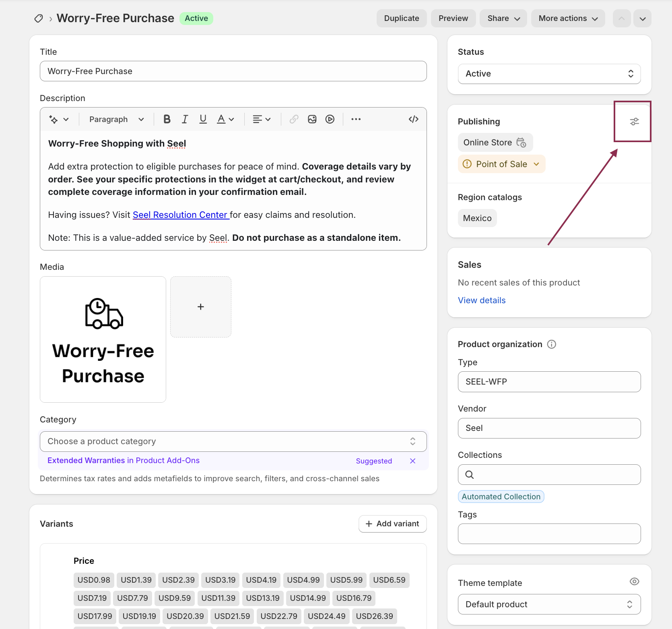Duplicate this product
Image resolution: width=672 pixels, height=629 pixels.
click(401, 18)
